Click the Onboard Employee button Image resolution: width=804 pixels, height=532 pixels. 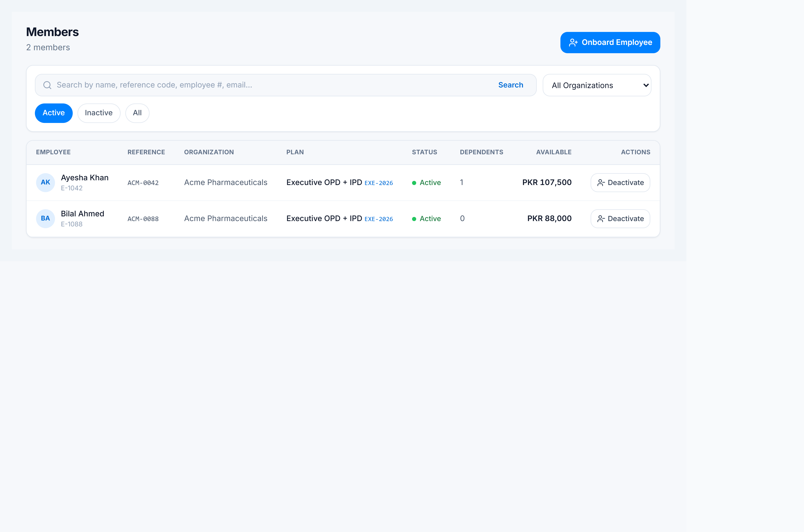[x=610, y=42]
